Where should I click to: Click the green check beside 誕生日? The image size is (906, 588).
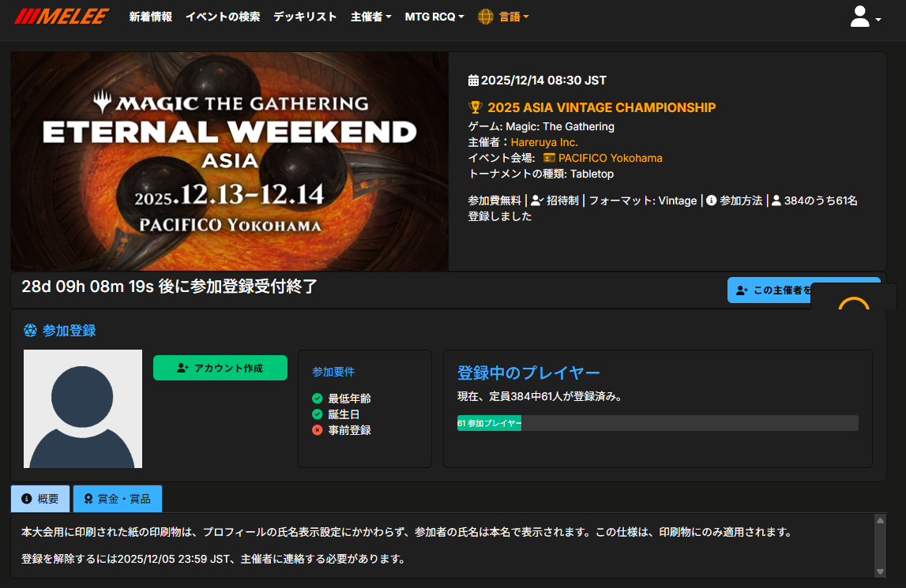click(x=318, y=414)
